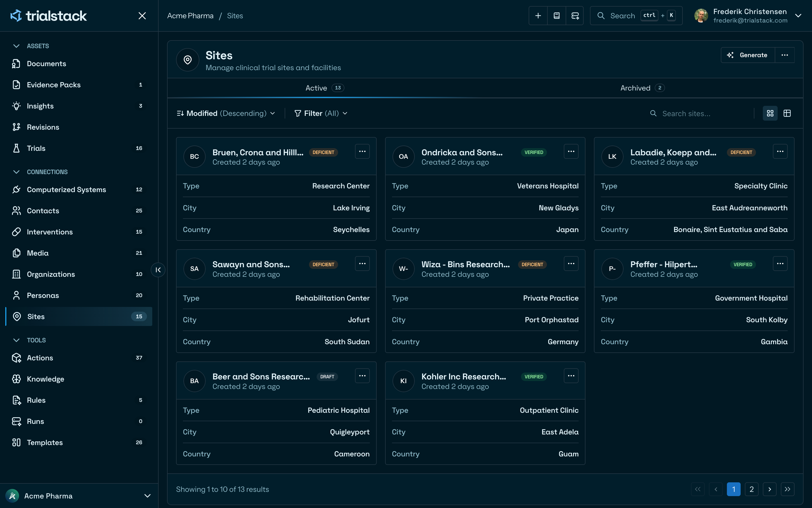
Task: Open Templates section
Action: 79,442
